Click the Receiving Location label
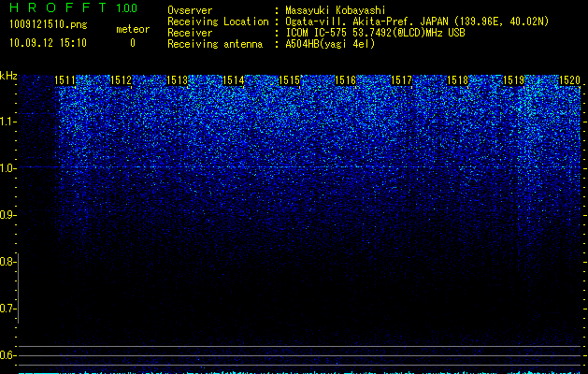Viewport: 588px width, 374px height. click(218, 22)
